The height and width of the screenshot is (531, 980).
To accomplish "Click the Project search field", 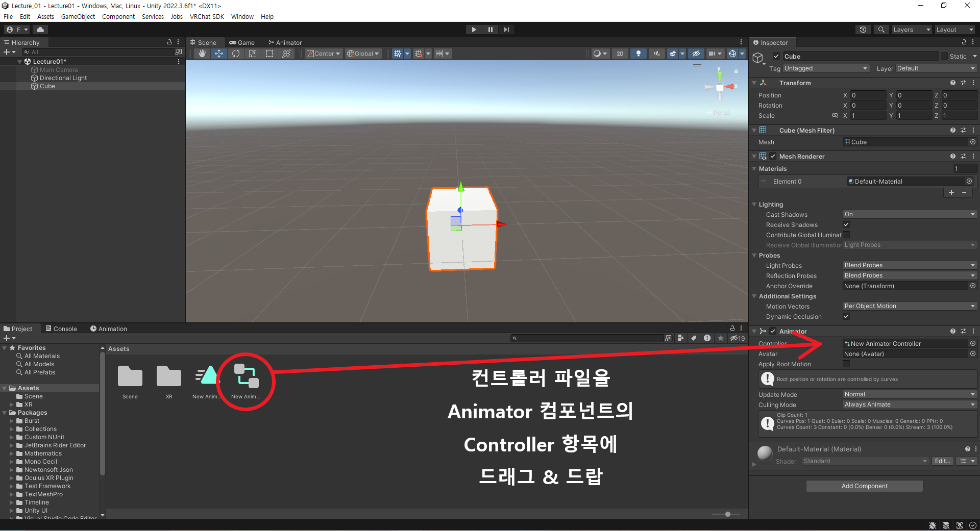I will pyautogui.click(x=587, y=338).
